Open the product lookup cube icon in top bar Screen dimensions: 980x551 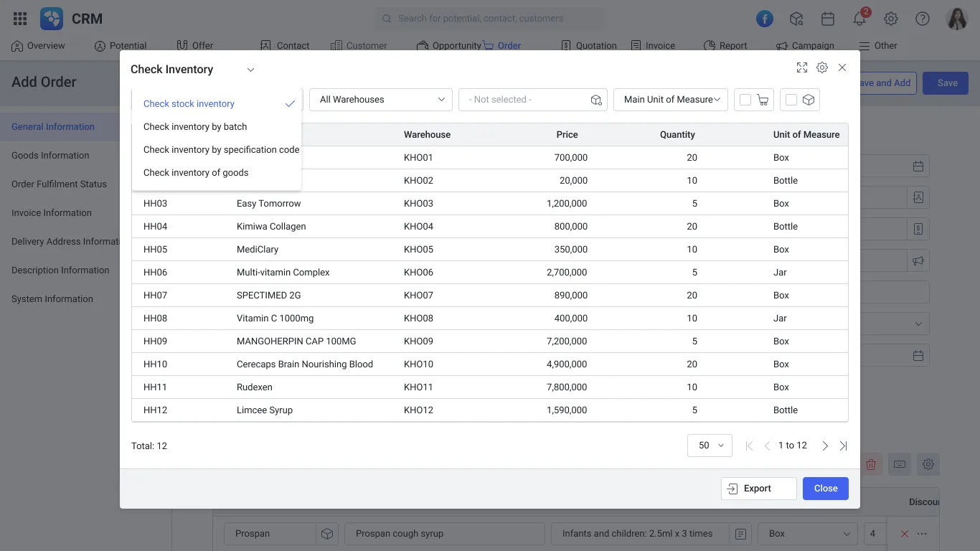tap(796, 18)
